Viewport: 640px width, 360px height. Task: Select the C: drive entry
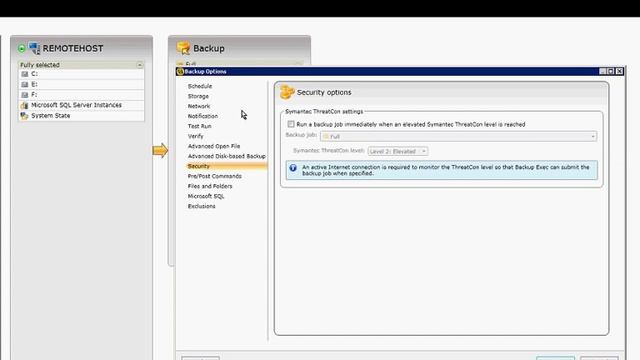pyautogui.click(x=82, y=74)
